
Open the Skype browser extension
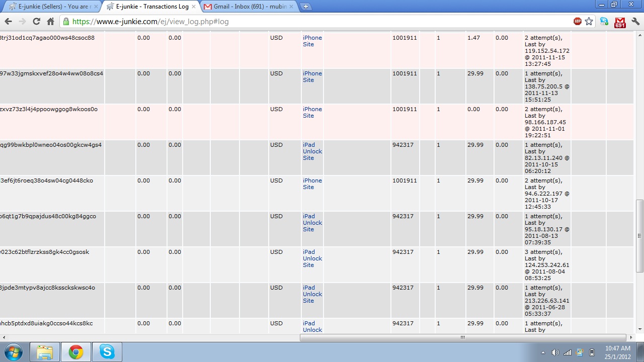604,22
